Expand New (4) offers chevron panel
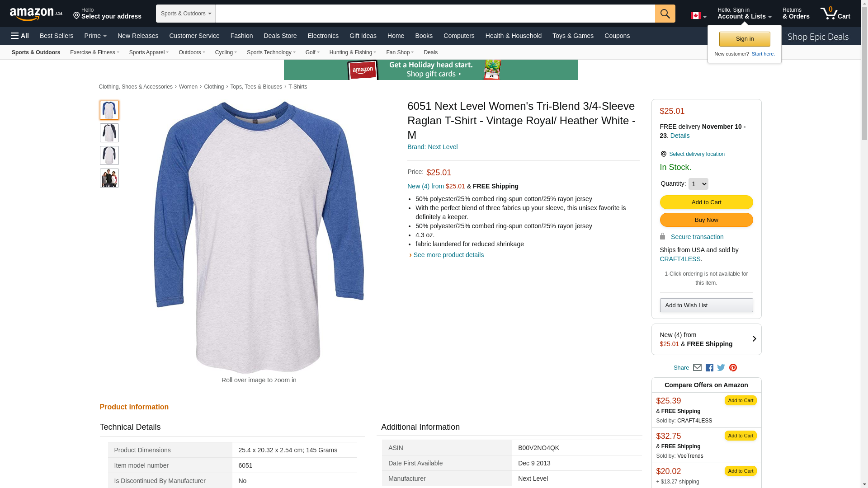 click(754, 339)
